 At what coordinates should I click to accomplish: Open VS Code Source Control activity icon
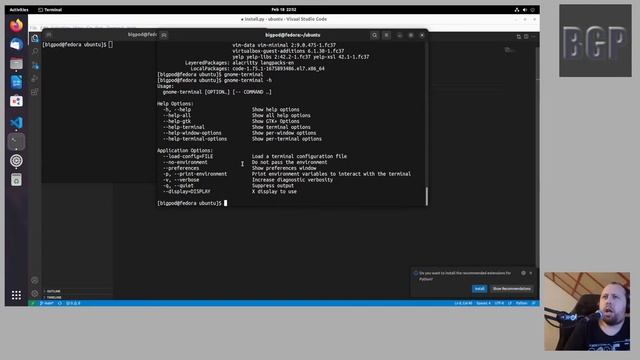(35, 65)
